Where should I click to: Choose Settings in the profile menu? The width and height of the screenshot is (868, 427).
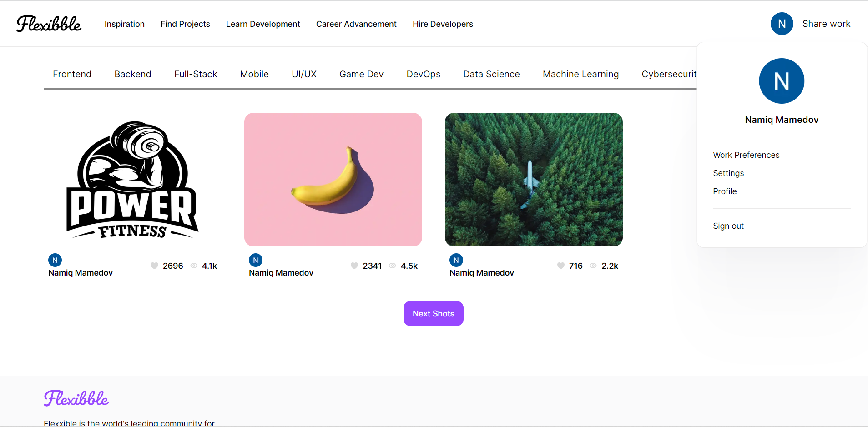click(x=728, y=173)
